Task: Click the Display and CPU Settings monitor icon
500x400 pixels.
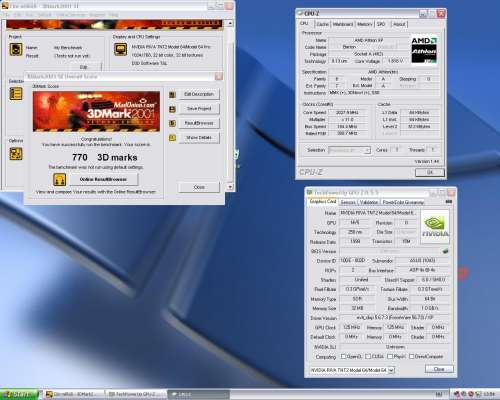Action: click(x=120, y=50)
